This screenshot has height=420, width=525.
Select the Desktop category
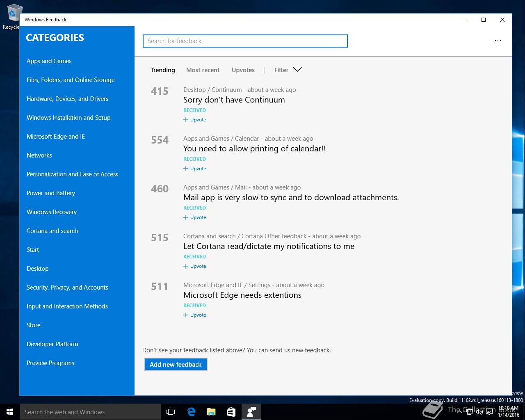pos(38,269)
